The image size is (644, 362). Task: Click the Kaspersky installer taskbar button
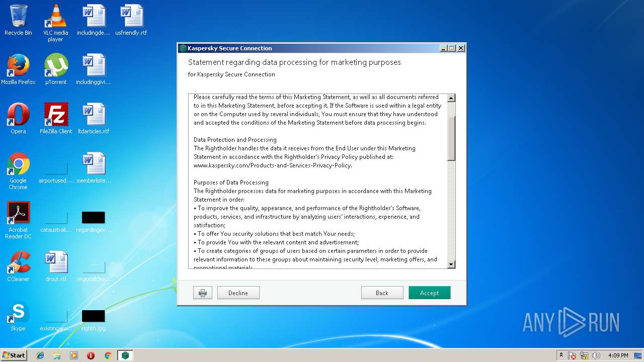(x=125, y=355)
